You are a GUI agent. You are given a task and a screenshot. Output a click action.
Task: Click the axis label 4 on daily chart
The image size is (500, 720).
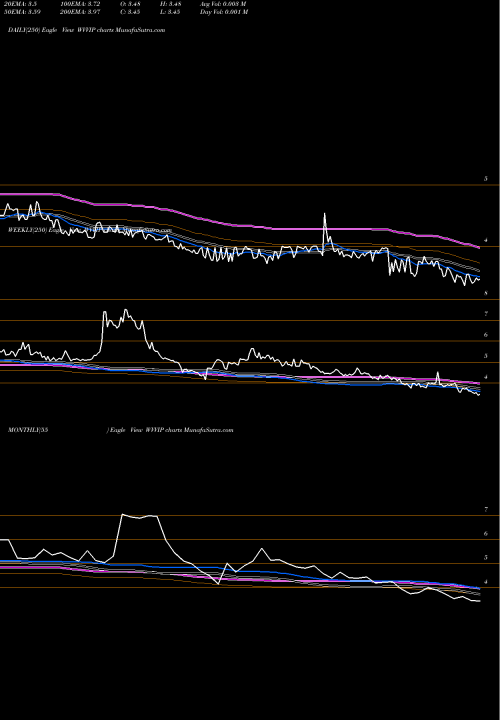point(486,240)
